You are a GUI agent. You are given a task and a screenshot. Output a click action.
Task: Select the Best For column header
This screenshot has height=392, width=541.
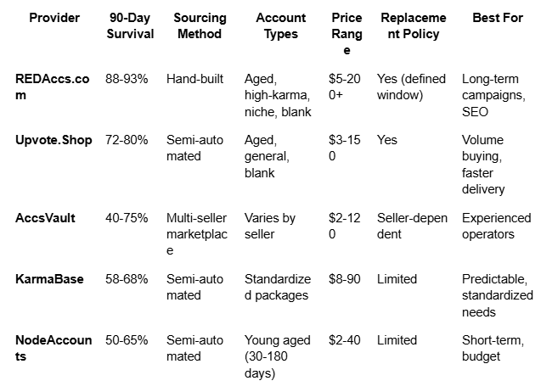point(497,18)
